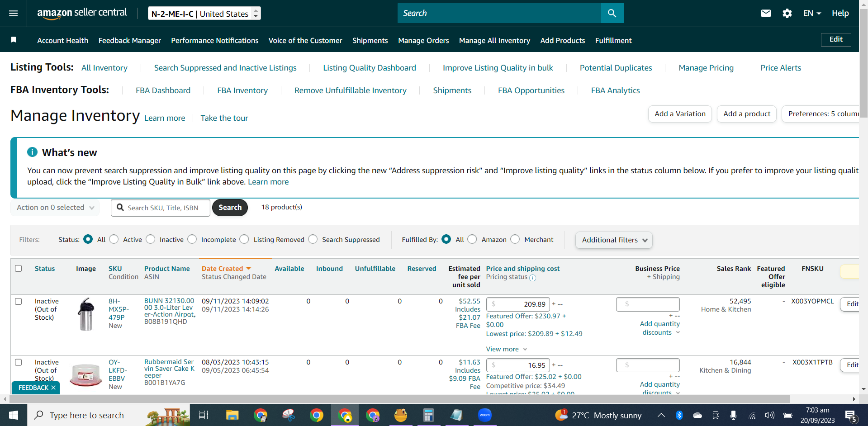Click the network Wi-Fi tray icon
Image resolution: width=868 pixels, height=426 pixels.
point(752,415)
